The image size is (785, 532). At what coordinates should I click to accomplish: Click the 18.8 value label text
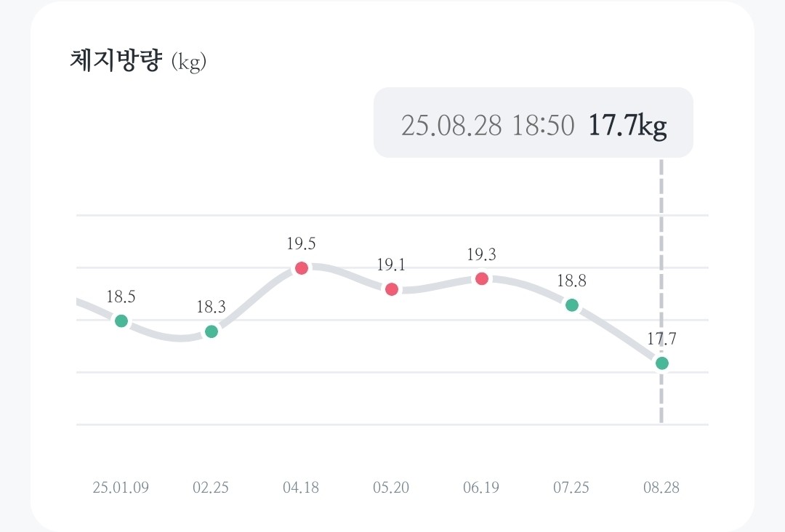point(572,281)
